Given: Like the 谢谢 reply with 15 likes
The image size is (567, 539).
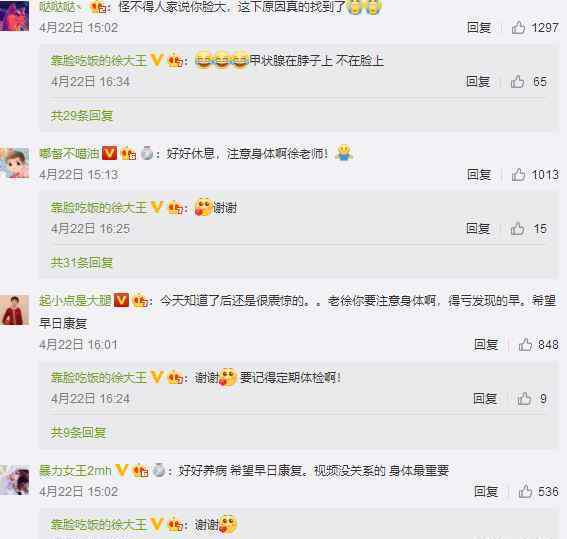Looking at the screenshot, I should point(517,228).
